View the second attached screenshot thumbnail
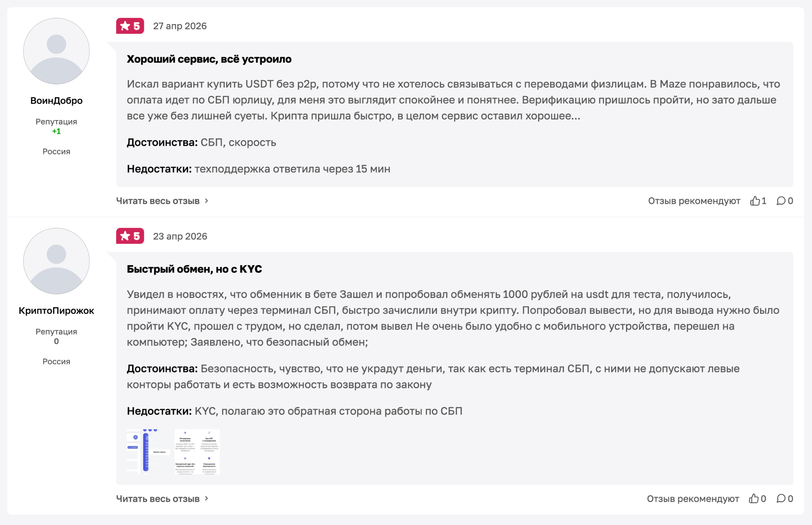The image size is (812, 525). [197, 452]
